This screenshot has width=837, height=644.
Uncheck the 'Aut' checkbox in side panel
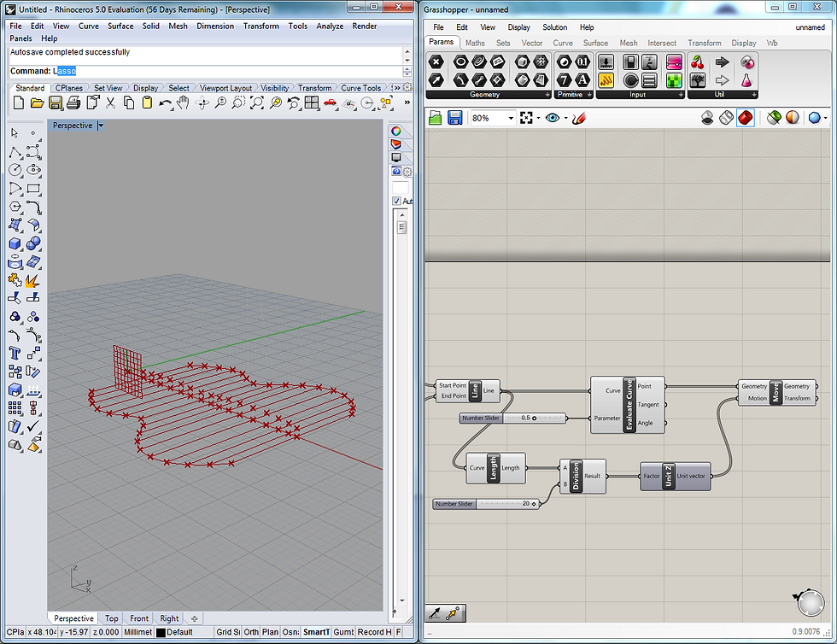(396, 202)
